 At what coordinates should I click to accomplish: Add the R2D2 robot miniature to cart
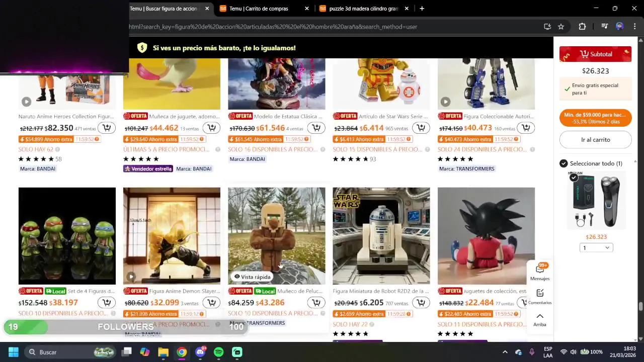[x=421, y=302]
